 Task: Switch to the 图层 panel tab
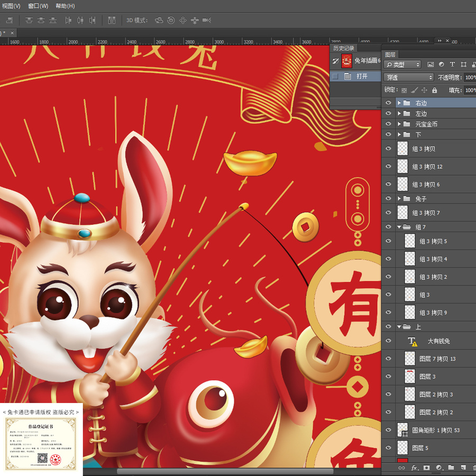[390, 54]
